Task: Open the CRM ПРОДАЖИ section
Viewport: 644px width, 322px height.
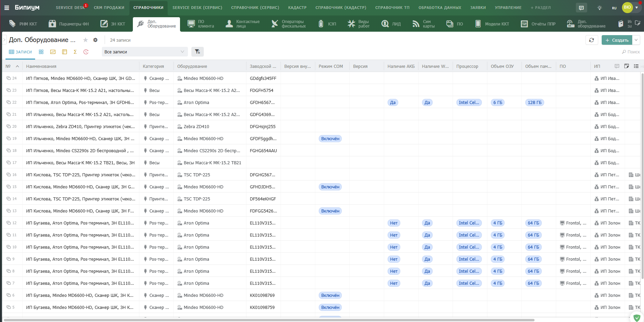Action: (x=109, y=8)
